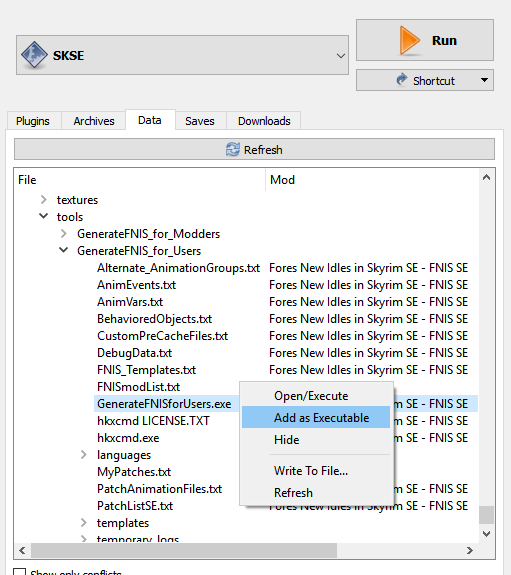Select FNIS_Templates.txt file
The height and width of the screenshot is (575, 511).
pyautogui.click(x=146, y=370)
